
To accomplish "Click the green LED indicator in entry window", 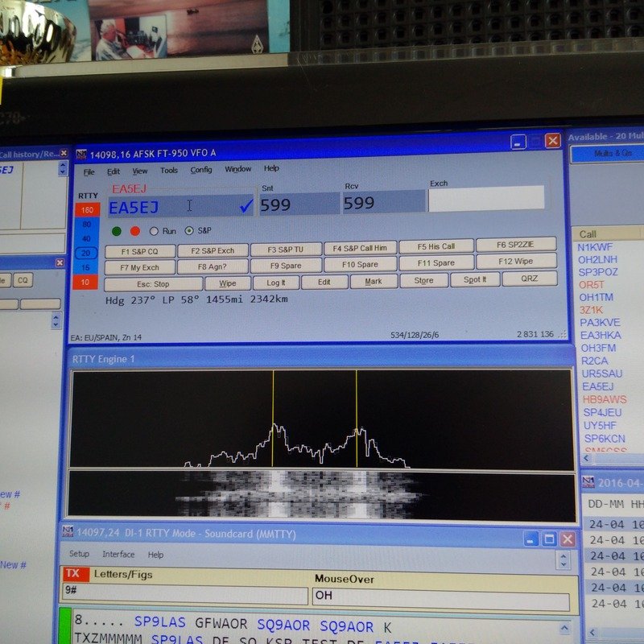I will 117,231.
